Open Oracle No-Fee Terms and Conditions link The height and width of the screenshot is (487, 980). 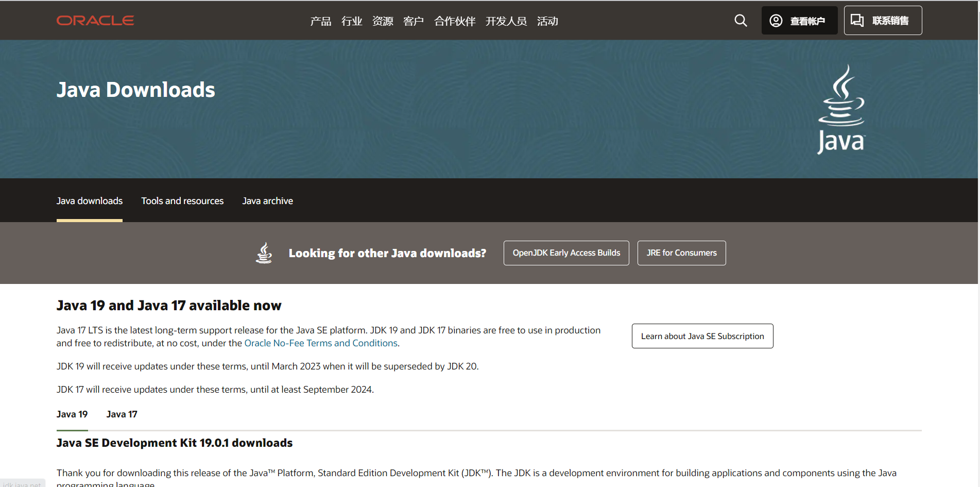(321, 343)
